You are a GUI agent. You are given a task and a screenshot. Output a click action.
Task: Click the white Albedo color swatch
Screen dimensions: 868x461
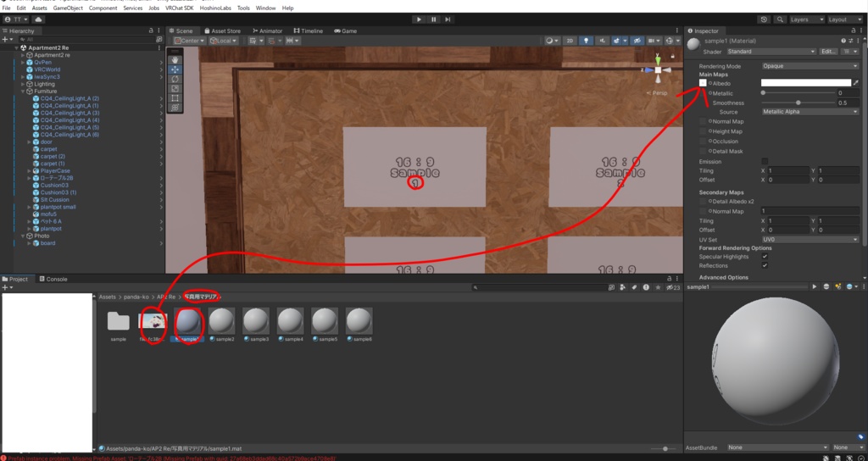[x=806, y=83]
